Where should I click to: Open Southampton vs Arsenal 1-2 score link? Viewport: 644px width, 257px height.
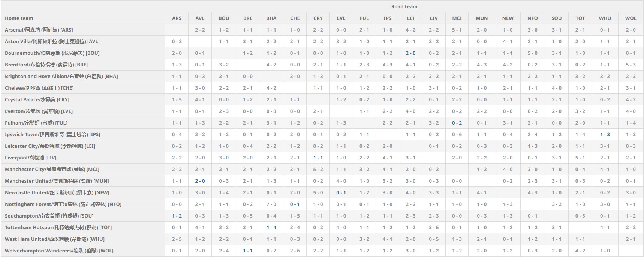click(177, 216)
